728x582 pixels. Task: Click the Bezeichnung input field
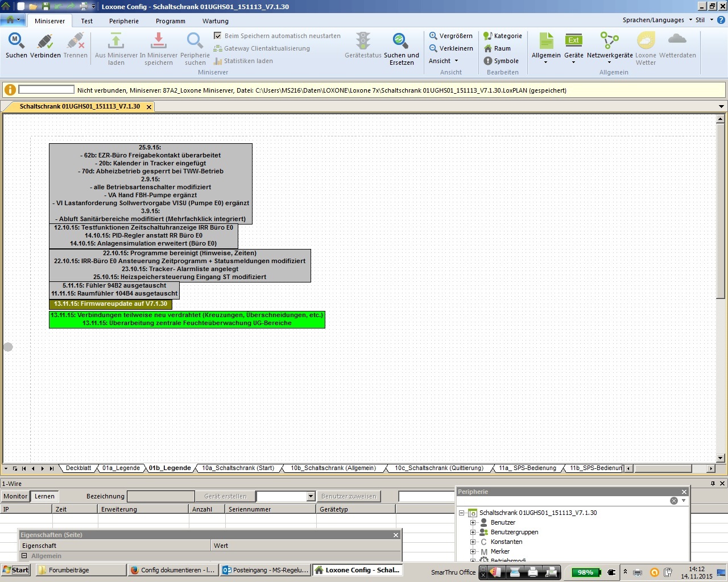pos(160,496)
